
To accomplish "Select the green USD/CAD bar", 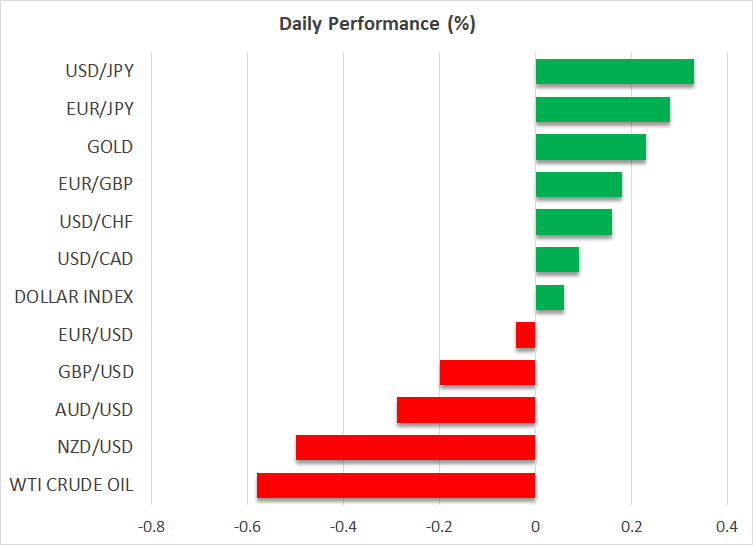I will (557, 260).
